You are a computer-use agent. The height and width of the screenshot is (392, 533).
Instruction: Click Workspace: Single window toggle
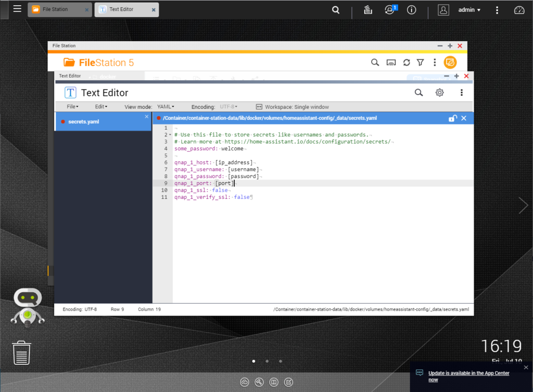293,107
